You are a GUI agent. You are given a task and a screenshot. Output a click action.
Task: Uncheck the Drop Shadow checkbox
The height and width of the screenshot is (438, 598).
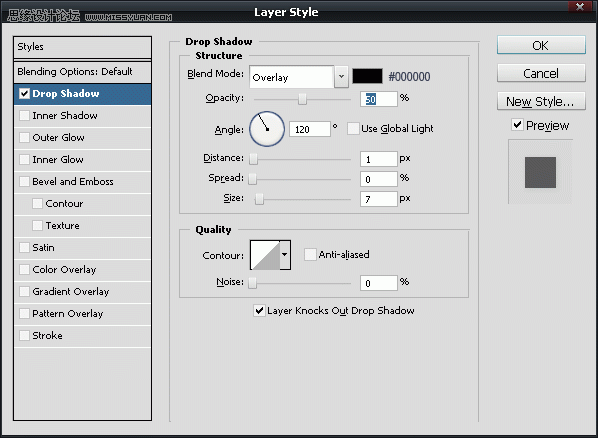(x=24, y=93)
